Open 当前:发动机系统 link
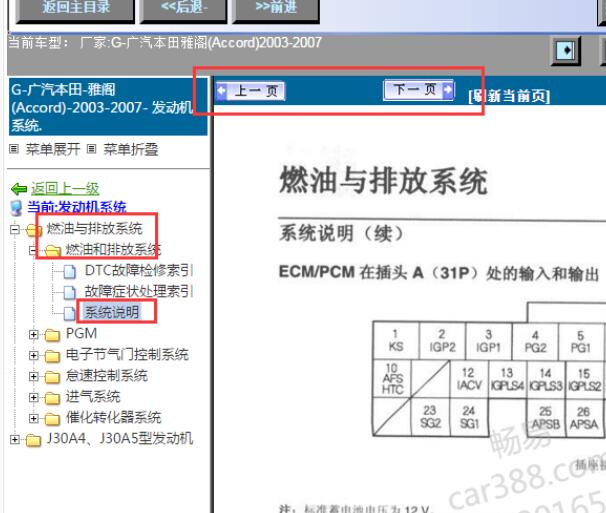This screenshot has height=513, width=606. point(77,207)
